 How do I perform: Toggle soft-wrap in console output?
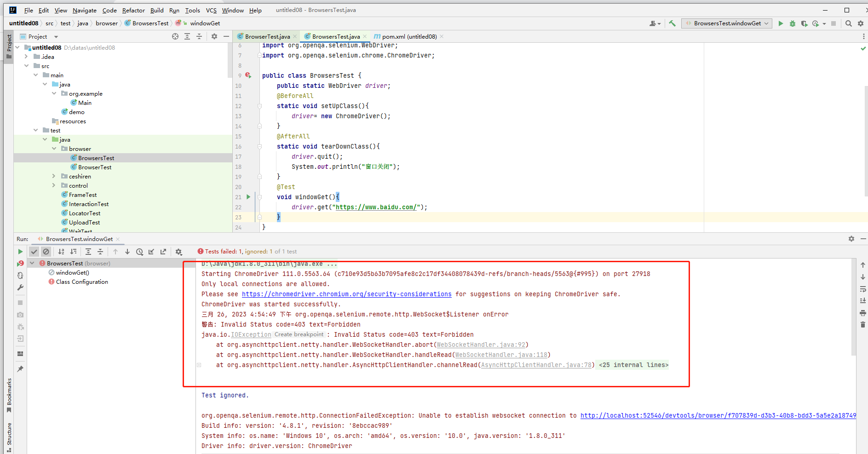(863, 289)
